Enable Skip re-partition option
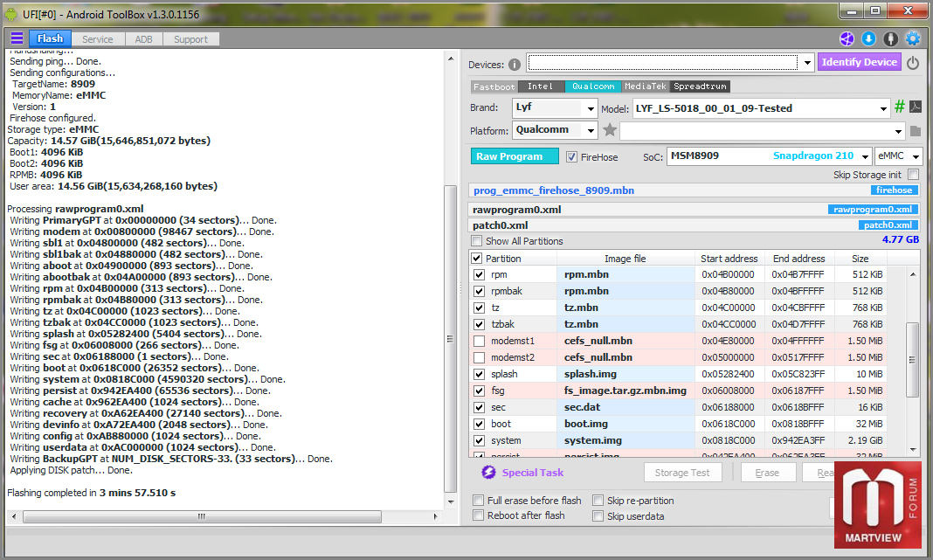This screenshot has width=933, height=560. coord(598,500)
